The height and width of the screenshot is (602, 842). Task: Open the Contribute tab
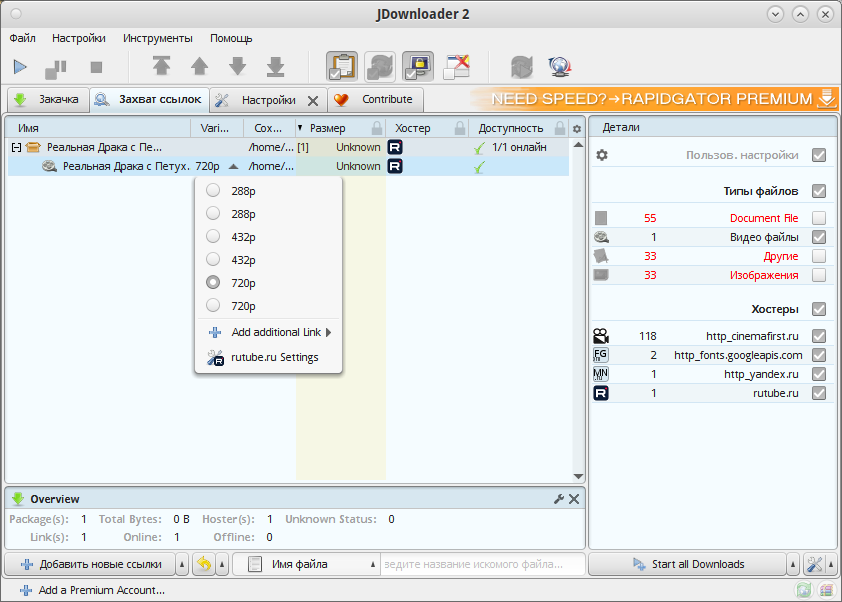tap(375, 99)
